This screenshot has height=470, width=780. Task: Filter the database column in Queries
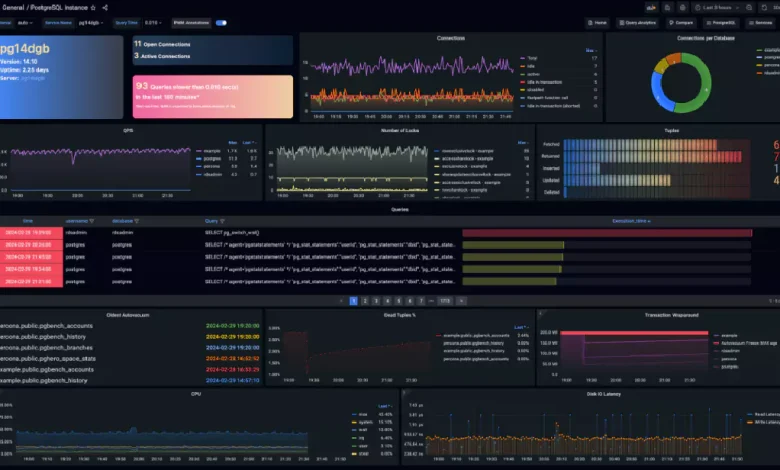tap(137, 221)
